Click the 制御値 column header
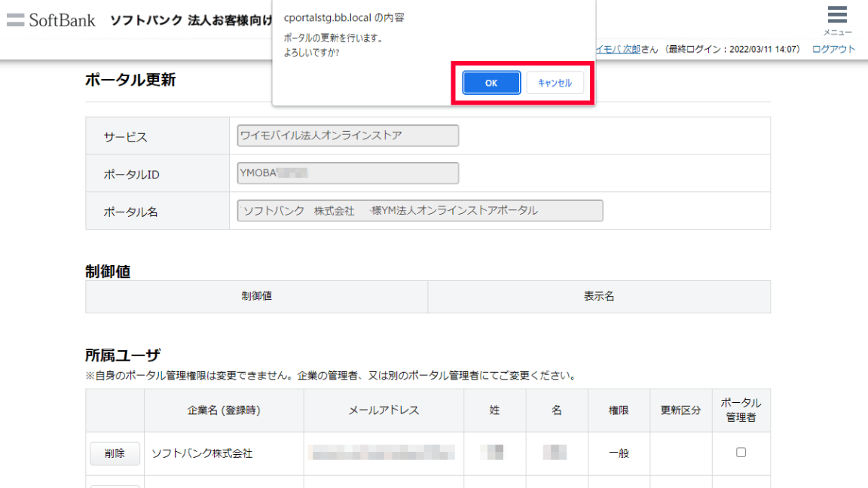The height and width of the screenshot is (488, 868). tap(256, 297)
